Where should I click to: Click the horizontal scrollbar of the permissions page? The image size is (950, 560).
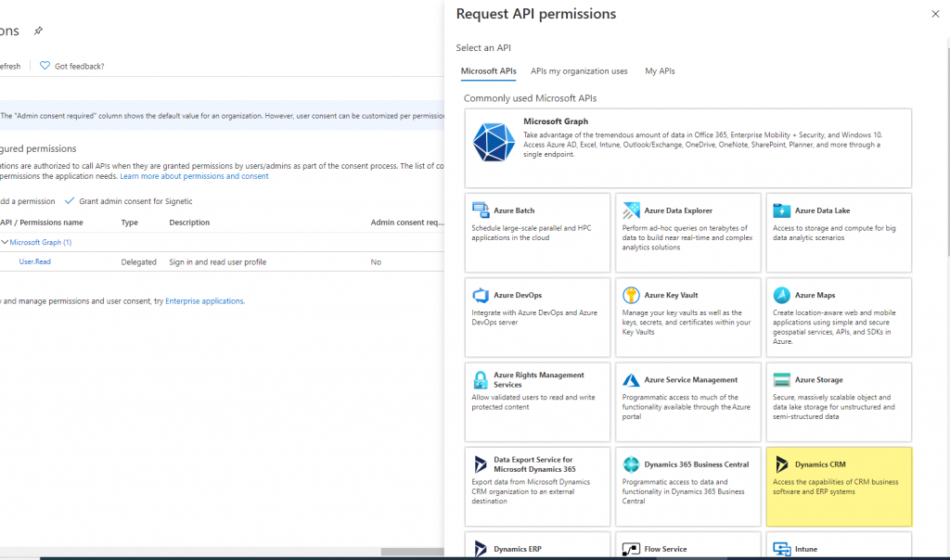412,552
